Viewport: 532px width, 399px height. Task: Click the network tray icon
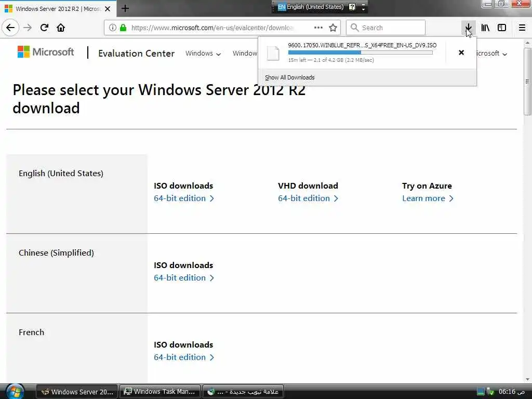pos(480,392)
